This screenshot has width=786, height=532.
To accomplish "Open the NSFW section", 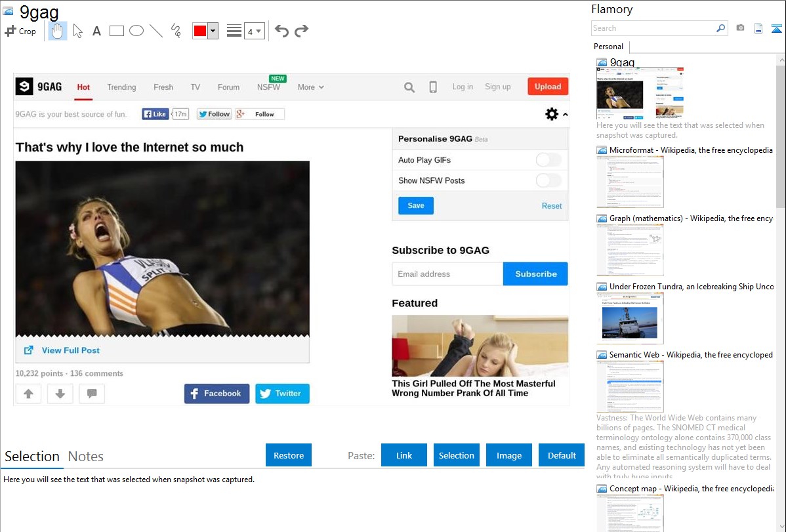I will 269,87.
